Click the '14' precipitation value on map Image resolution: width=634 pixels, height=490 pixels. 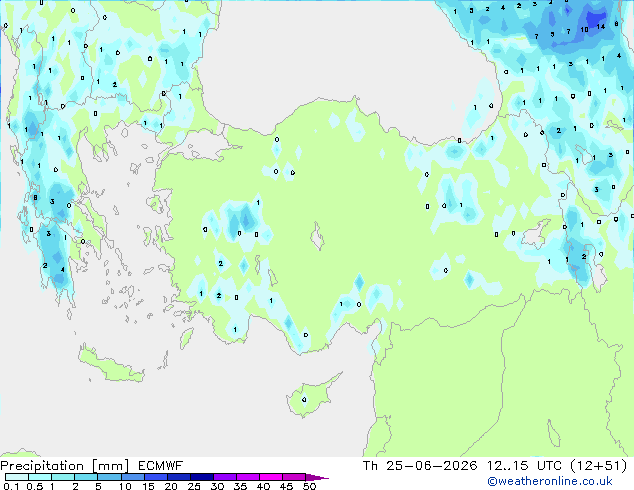click(600, 27)
